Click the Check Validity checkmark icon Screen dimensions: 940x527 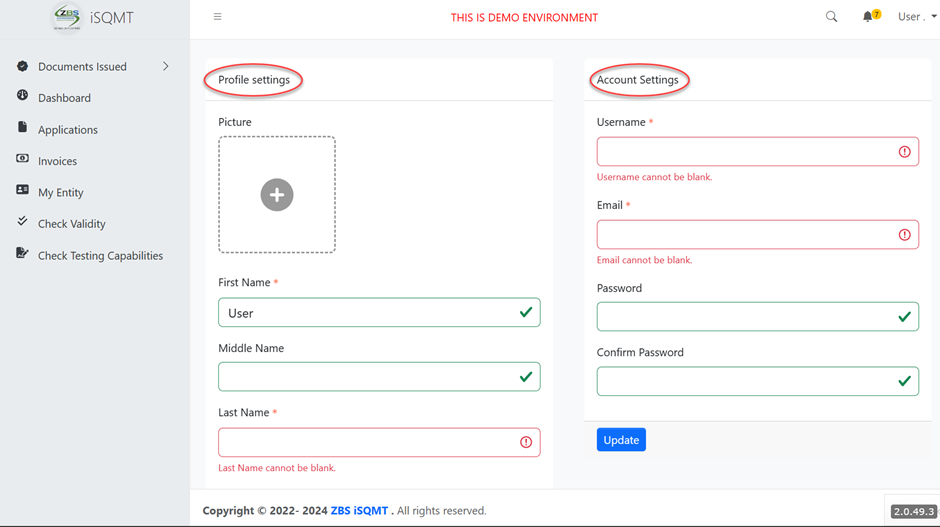point(22,222)
